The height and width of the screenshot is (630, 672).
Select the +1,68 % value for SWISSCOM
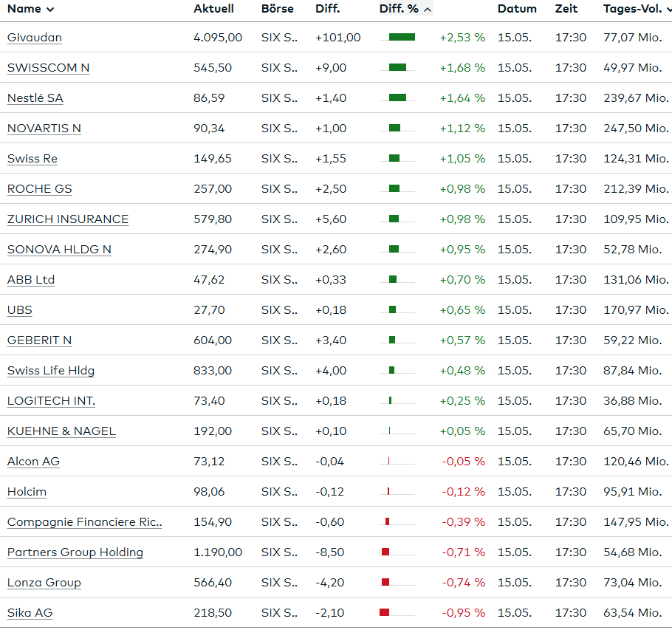462,68
